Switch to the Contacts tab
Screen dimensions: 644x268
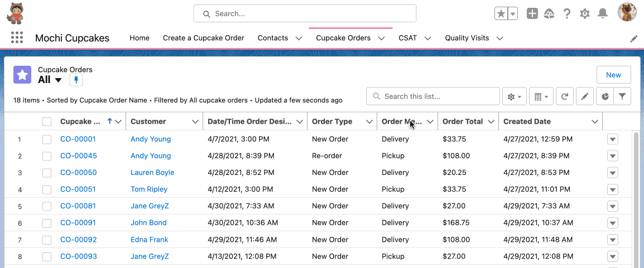273,38
